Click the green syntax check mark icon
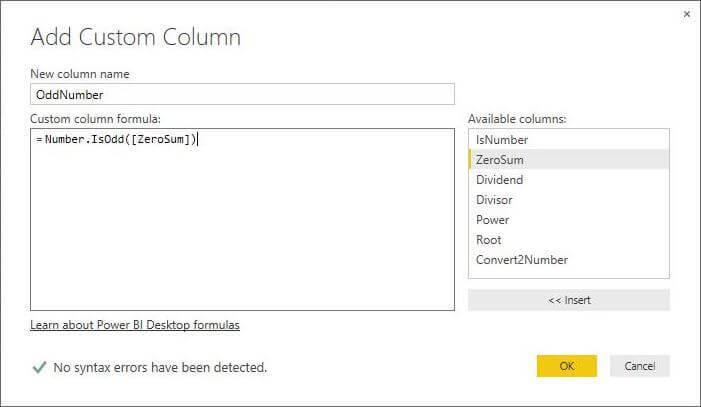Screen dimensions: 701x407 pos(39,367)
